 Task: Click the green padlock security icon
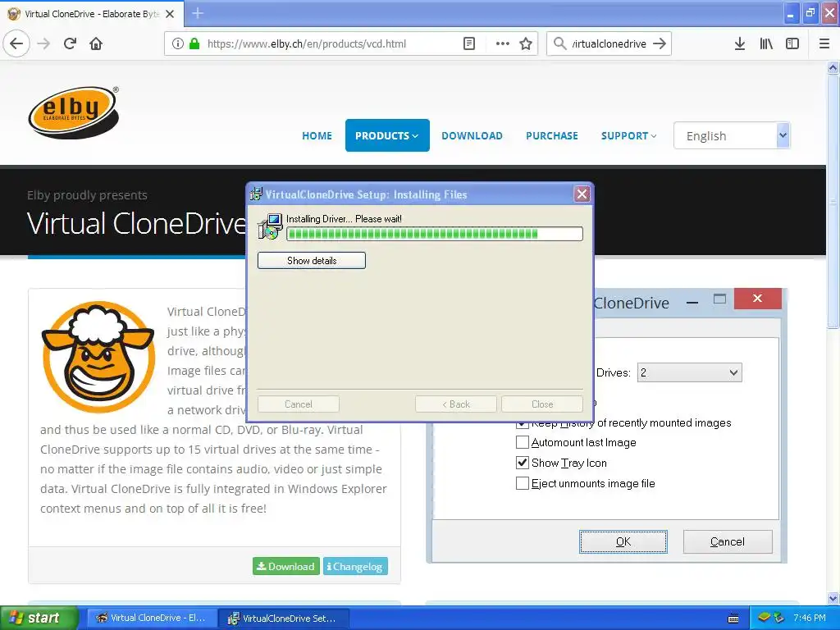click(194, 43)
